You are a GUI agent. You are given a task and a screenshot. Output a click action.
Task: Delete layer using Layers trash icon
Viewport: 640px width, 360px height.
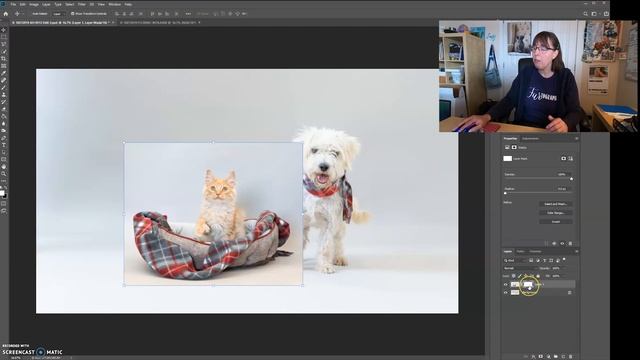click(x=571, y=356)
